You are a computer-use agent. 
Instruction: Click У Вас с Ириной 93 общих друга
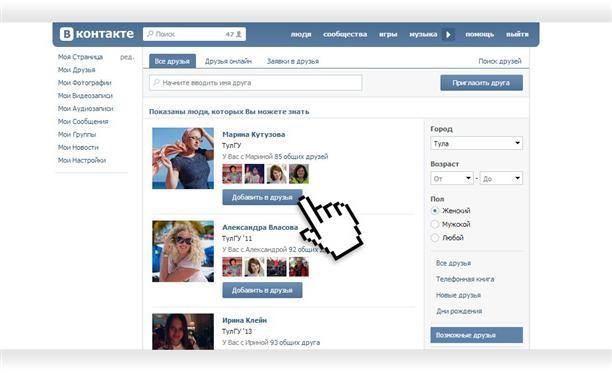coord(271,343)
